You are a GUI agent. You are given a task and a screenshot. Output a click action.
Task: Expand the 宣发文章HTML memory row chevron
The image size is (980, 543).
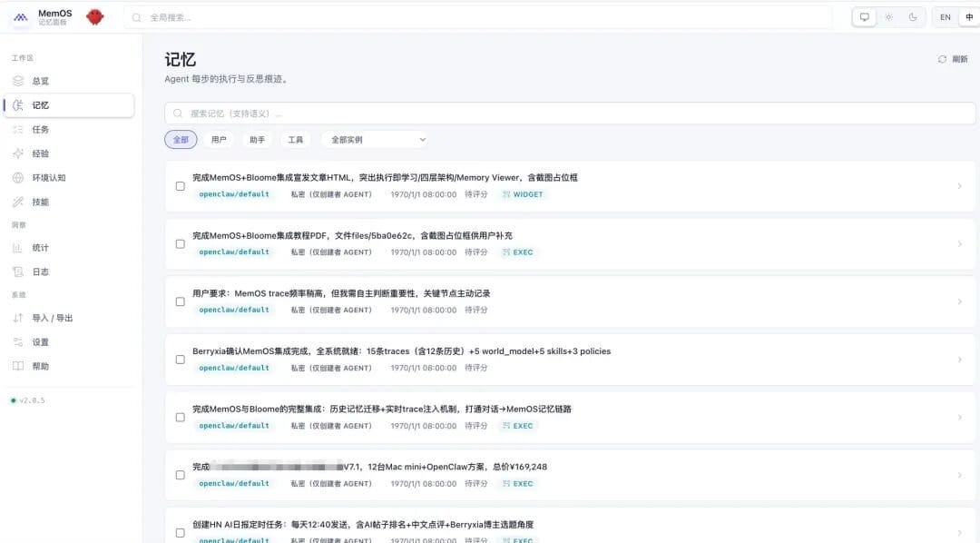pyautogui.click(x=959, y=186)
